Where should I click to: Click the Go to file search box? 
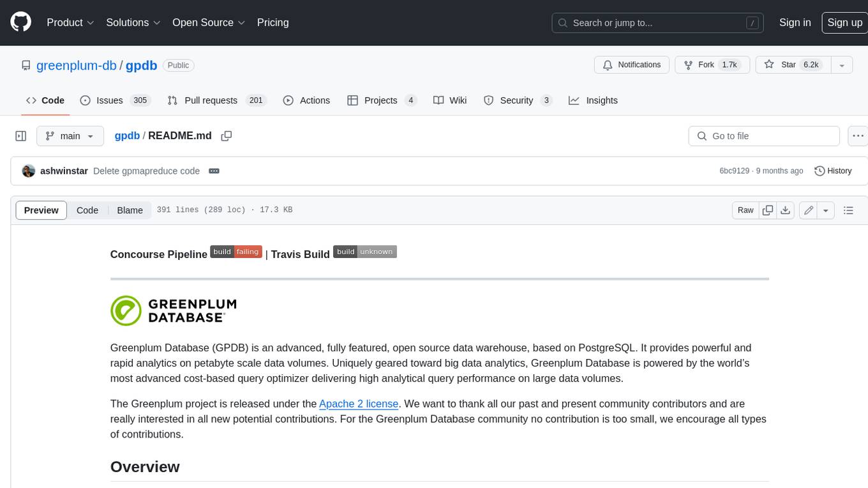[x=764, y=136]
